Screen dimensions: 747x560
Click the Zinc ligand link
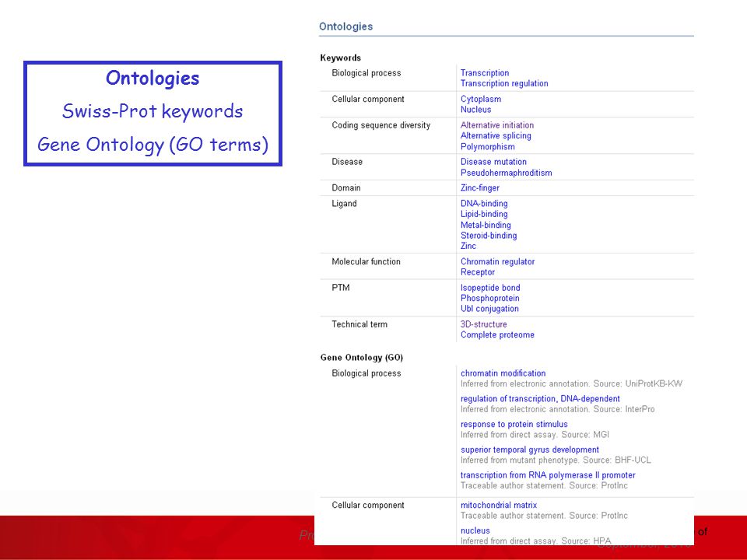(x=468, y=247)
